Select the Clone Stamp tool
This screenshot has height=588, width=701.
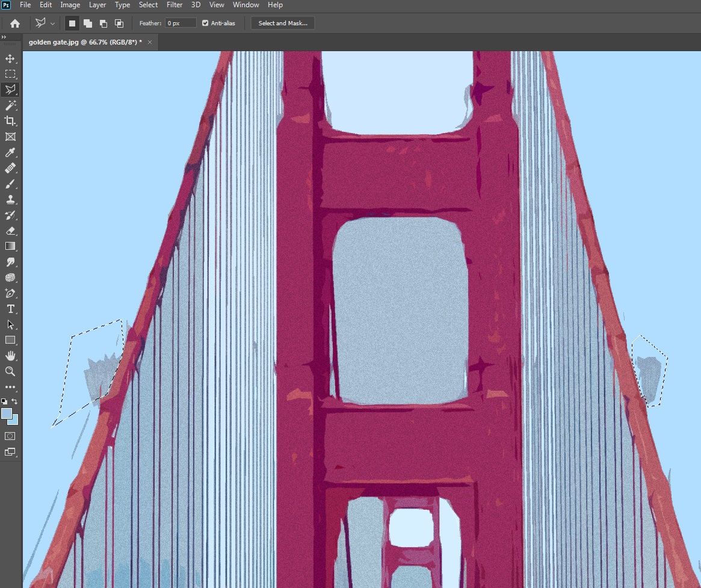tap(10, 199)
